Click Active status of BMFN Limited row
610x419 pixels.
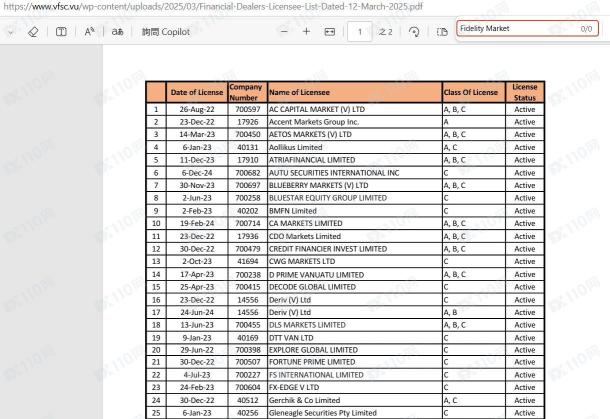tap(524, 211)
